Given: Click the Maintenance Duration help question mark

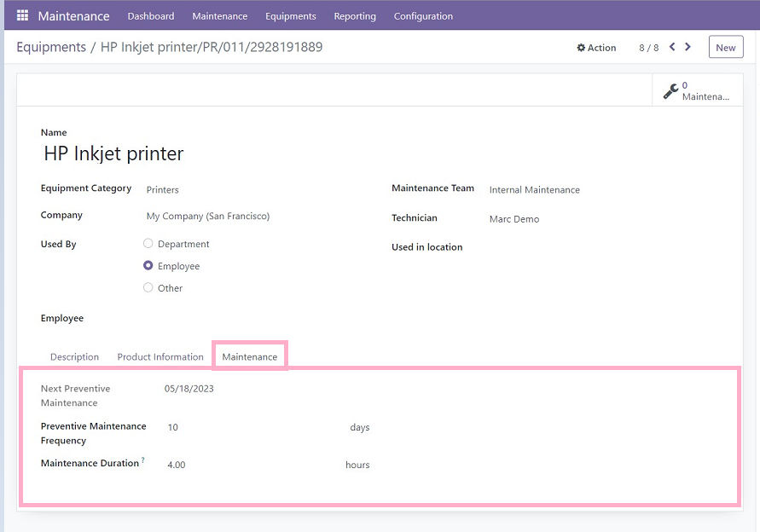Looking at the screenshot, I should [143, 460].
